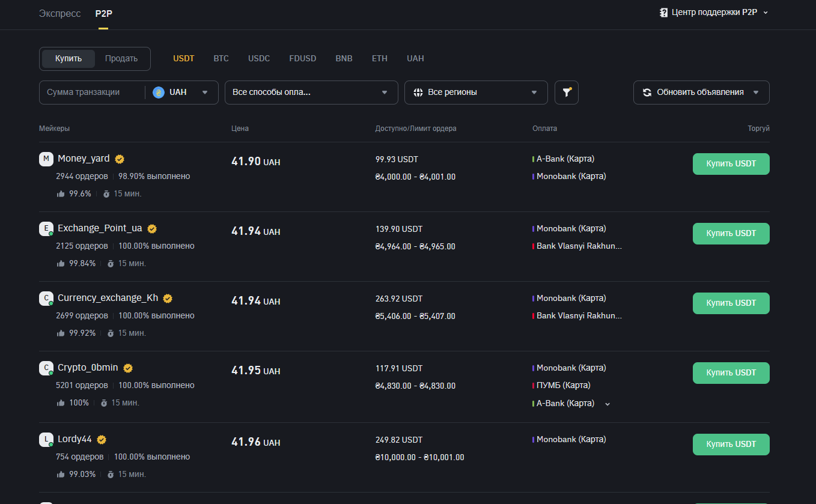
Task: Click Lordy44 verified badge
Action: 102,440
